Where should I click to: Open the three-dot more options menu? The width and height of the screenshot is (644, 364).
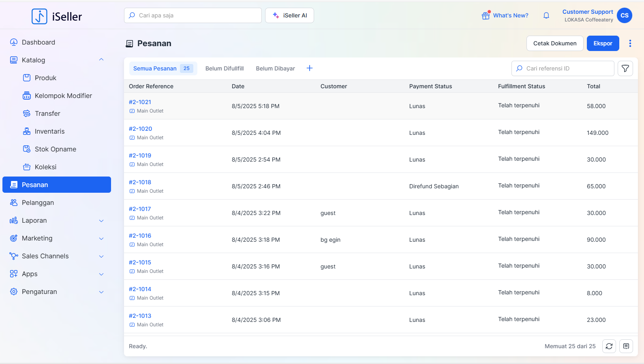pyautogui.click(x=630, y=43)
